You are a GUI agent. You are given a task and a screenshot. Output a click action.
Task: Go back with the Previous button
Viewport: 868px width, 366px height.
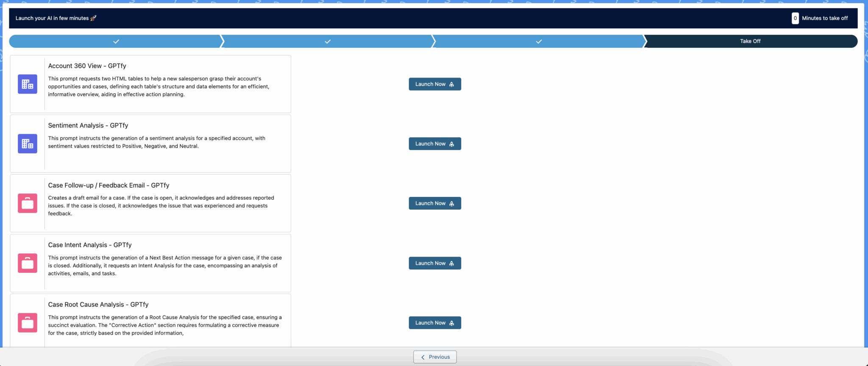pyautogui.click(x=435, y=357)
